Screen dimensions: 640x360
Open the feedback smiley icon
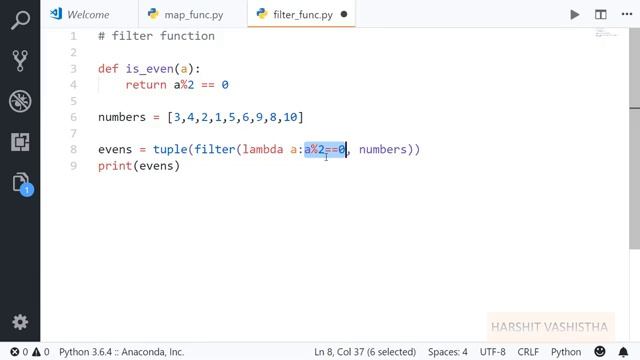pos(600,351)
